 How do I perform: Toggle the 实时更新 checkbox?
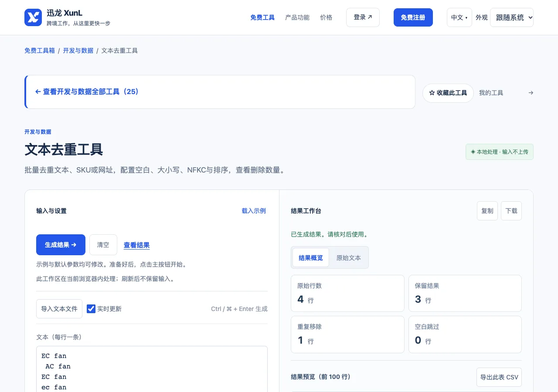click(91, 309)
